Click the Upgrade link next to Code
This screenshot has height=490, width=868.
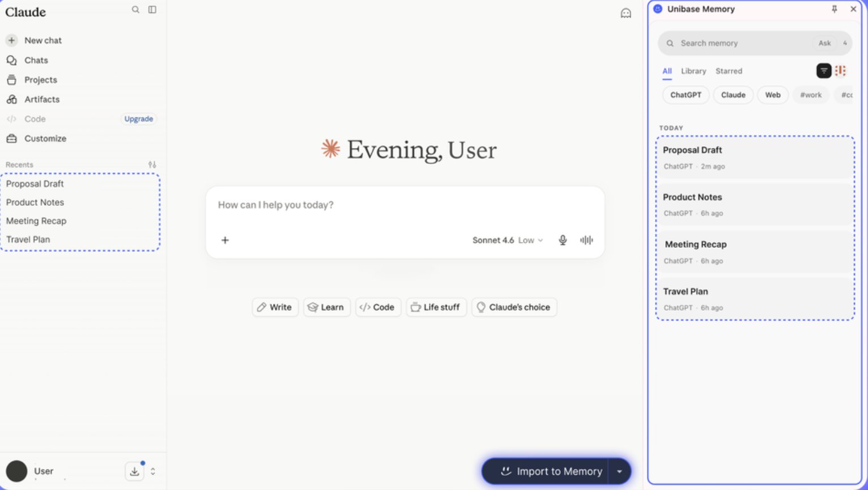(x=139, y=119)
